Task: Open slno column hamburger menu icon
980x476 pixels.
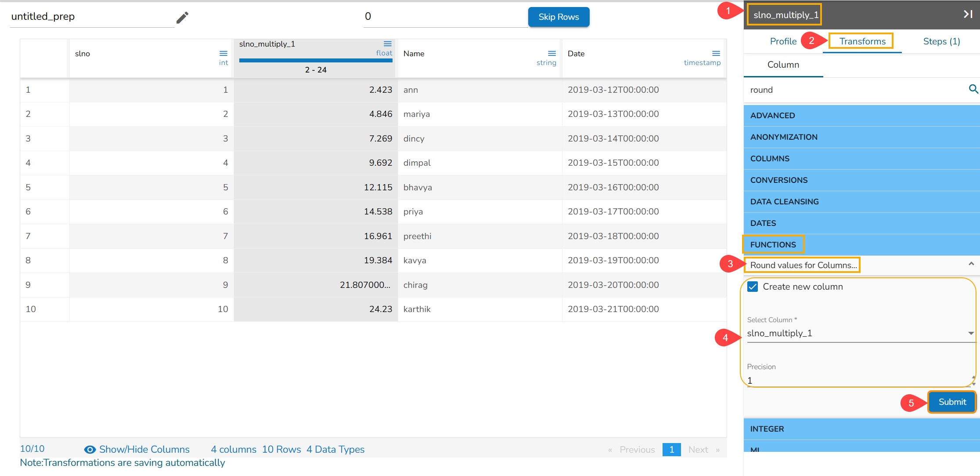Action: click(x=223, y=53)
